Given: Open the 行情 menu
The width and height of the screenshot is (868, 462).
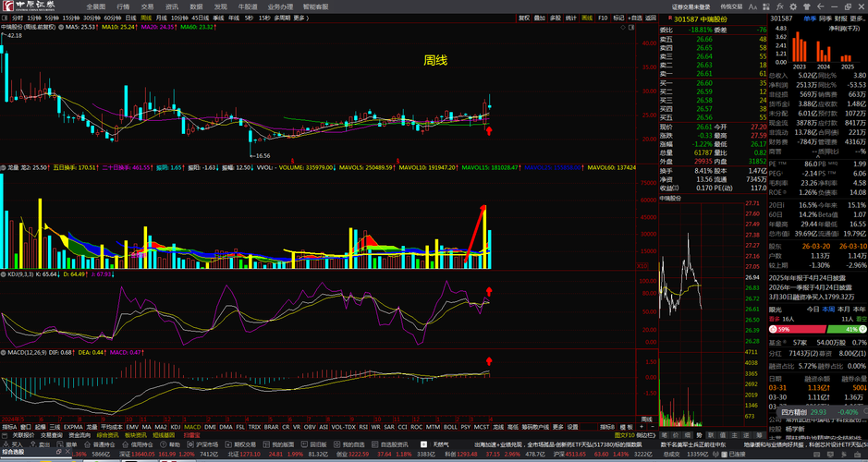Looking at the screenshot, I should coord(123,6).
